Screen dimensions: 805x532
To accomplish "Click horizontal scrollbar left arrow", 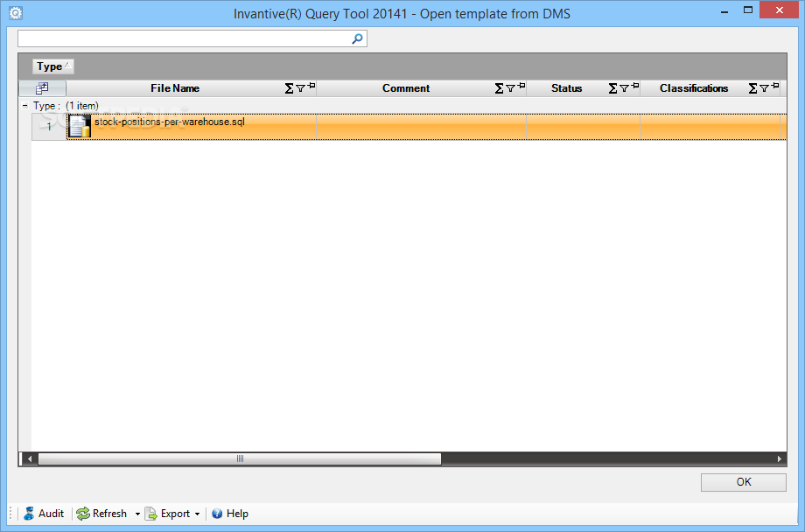I will click(30, 458).
